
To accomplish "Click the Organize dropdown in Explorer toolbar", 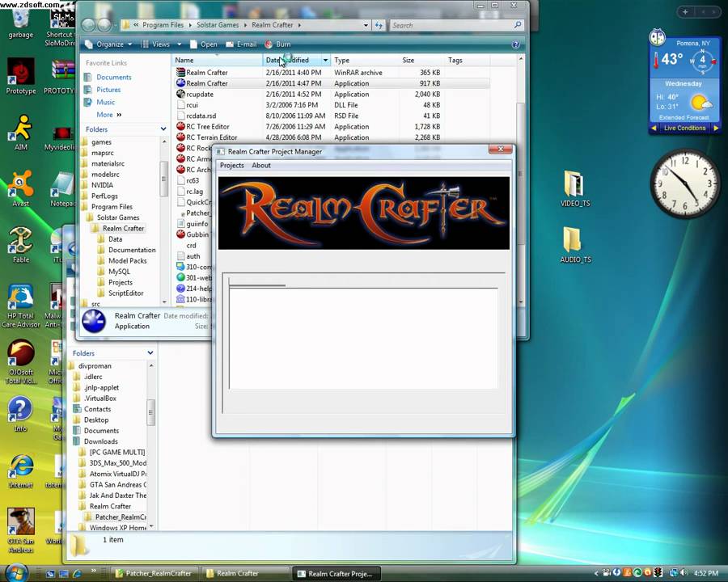I will coord(109,44).
